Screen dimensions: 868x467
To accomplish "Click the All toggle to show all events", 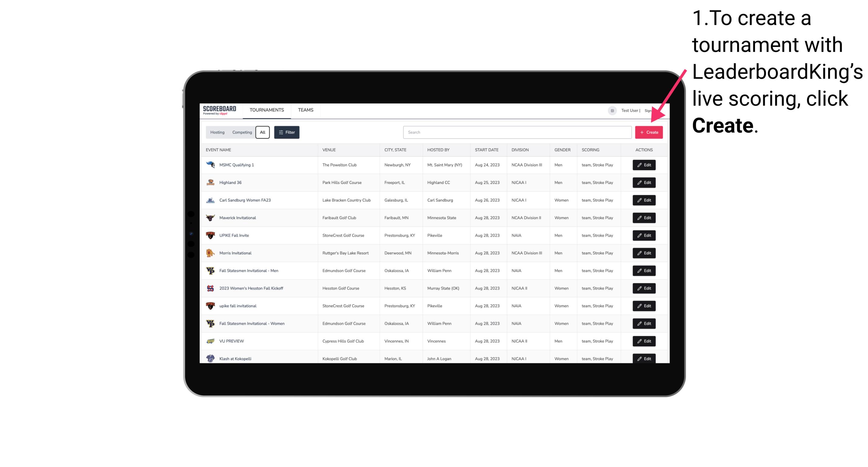I will coord(262,132).
